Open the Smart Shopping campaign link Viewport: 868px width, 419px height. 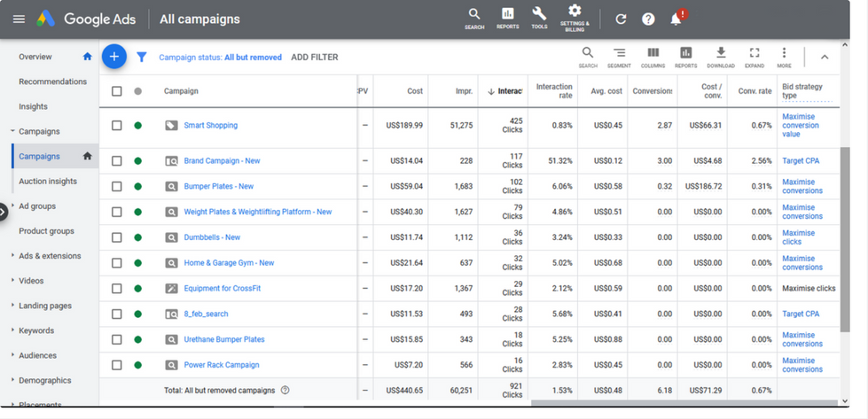[x=211, y=126]
